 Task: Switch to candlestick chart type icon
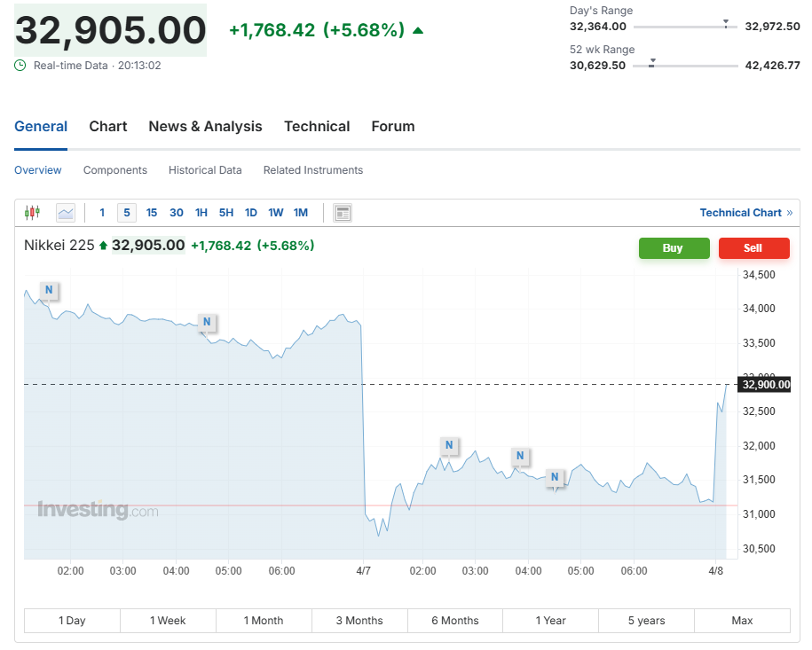coord(32,212)
